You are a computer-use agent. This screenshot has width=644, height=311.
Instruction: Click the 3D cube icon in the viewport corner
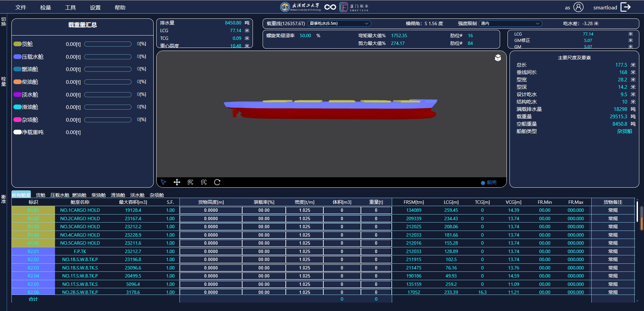(x=498, y=58)
